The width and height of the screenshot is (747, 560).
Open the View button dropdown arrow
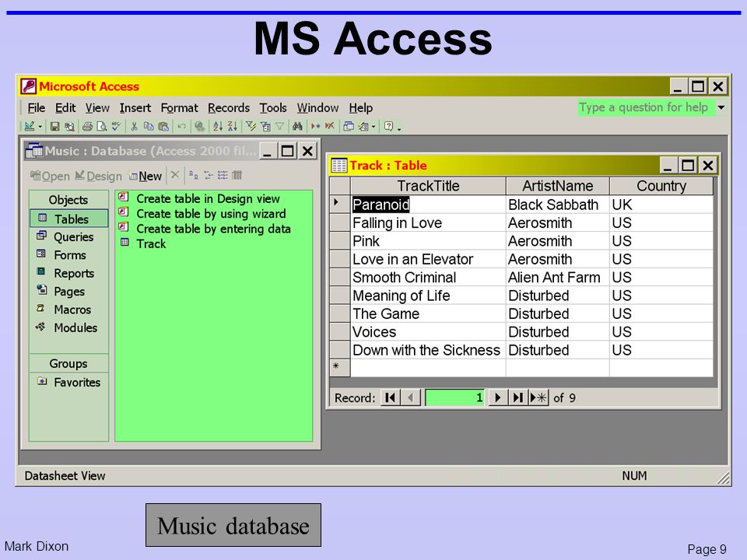click(x=40, y=127)
